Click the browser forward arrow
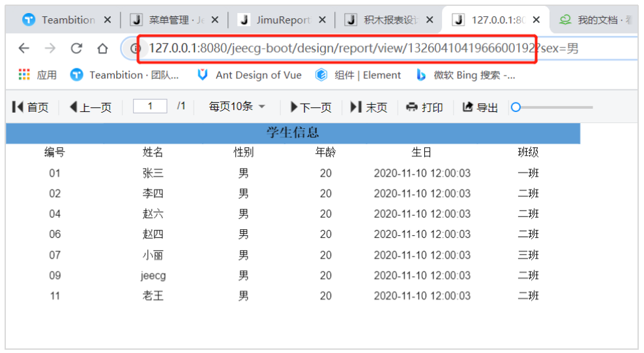The height and width of the screenshot is (353, 644). (50, 48)
